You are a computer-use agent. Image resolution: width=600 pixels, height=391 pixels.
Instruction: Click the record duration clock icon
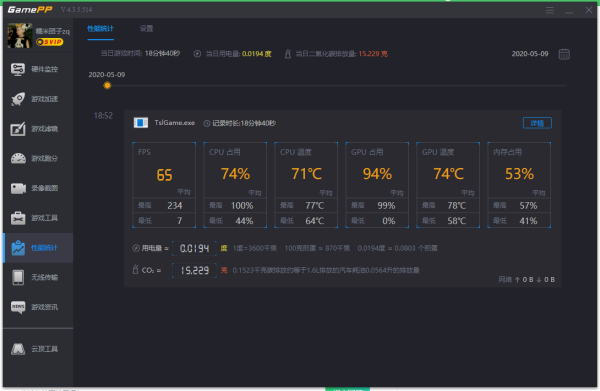207,123
